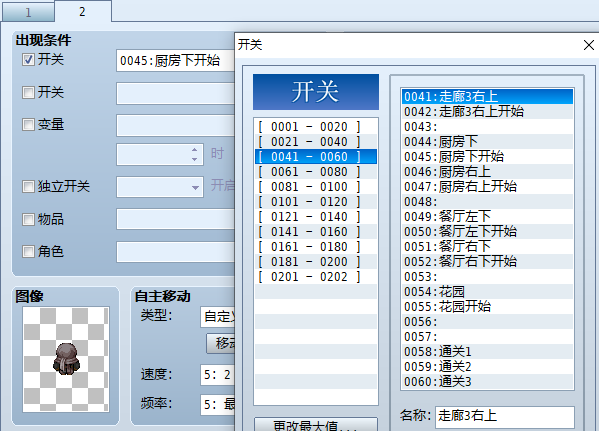Select switch 0052:餐厅右下开始
The height and width of the screenshot is (431, 599).
(x=487, y=262)
